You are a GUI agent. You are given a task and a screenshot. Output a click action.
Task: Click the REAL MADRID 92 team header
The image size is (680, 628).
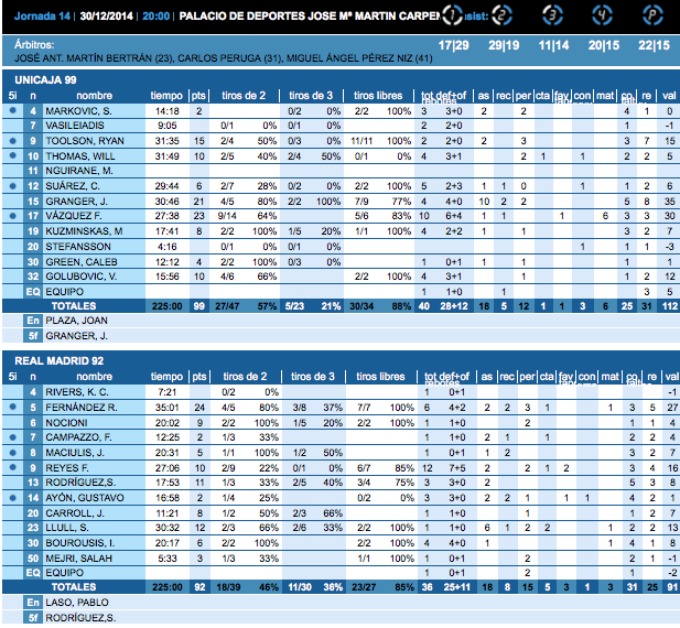point(59,361)
